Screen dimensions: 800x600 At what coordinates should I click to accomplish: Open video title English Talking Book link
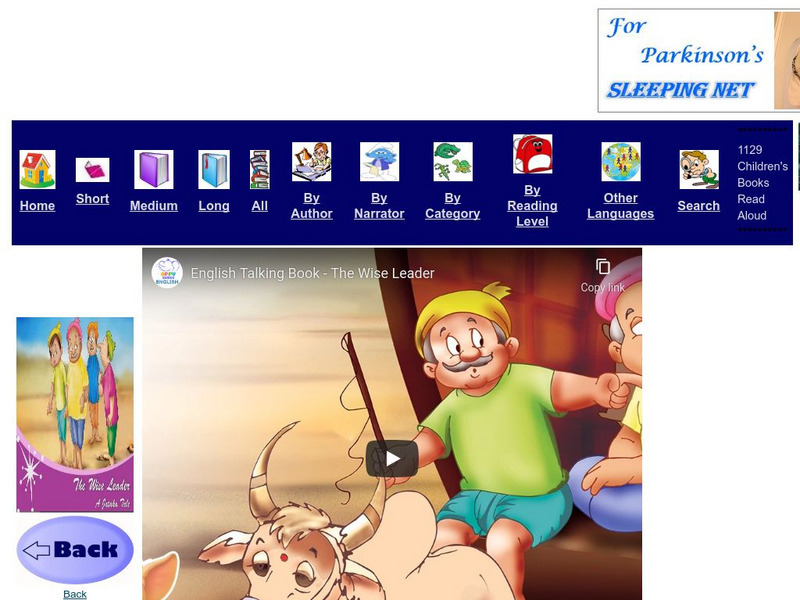[312, 273]
